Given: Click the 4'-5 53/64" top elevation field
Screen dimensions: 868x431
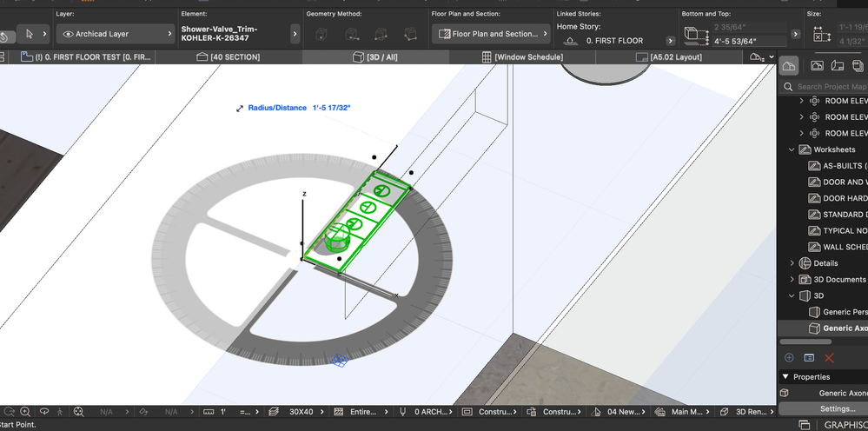Looking at the screenshot, I should (x=750, y=41).
